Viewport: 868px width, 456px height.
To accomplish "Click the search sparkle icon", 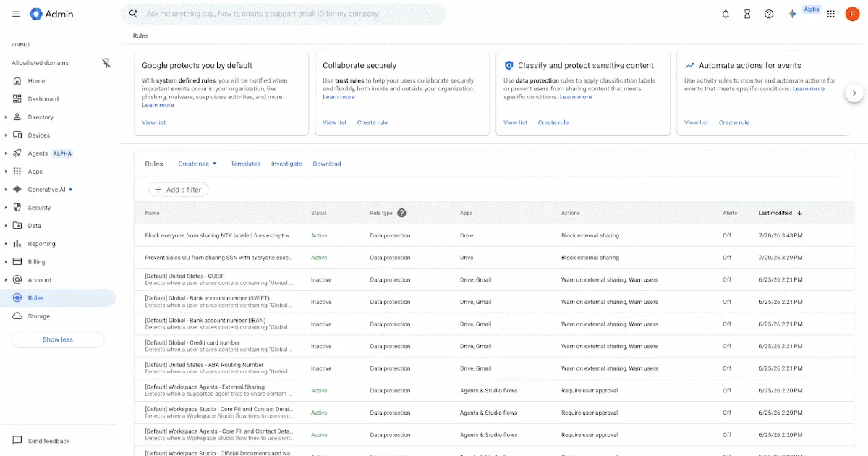I will pos(133,14).
